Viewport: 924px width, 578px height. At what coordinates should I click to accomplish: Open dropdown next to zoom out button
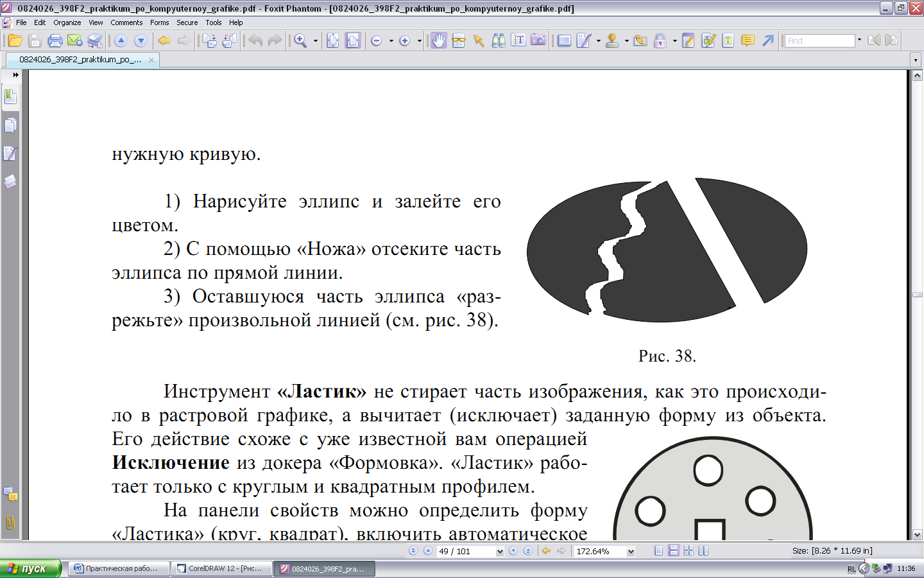(391, 40)
